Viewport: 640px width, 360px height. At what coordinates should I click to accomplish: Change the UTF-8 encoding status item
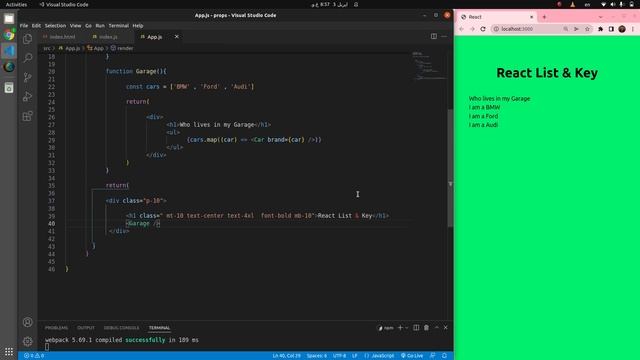click(x=339, y=356)
